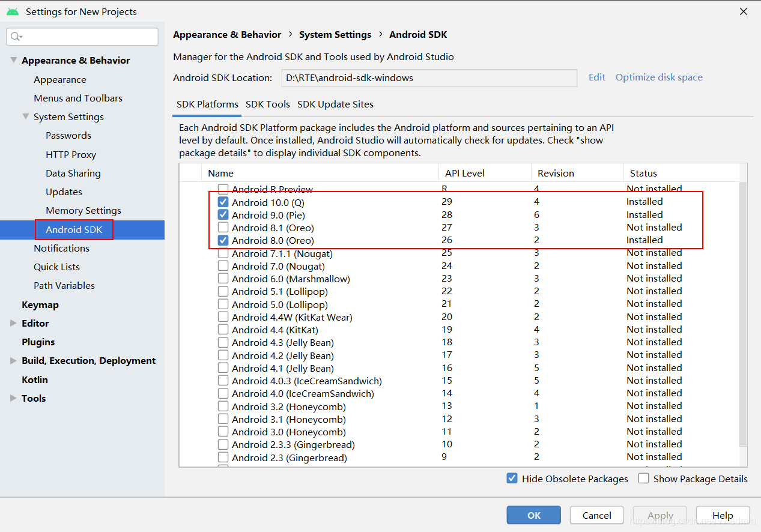
Task: Click Optimize disk space link
Action: click(659, 77)
